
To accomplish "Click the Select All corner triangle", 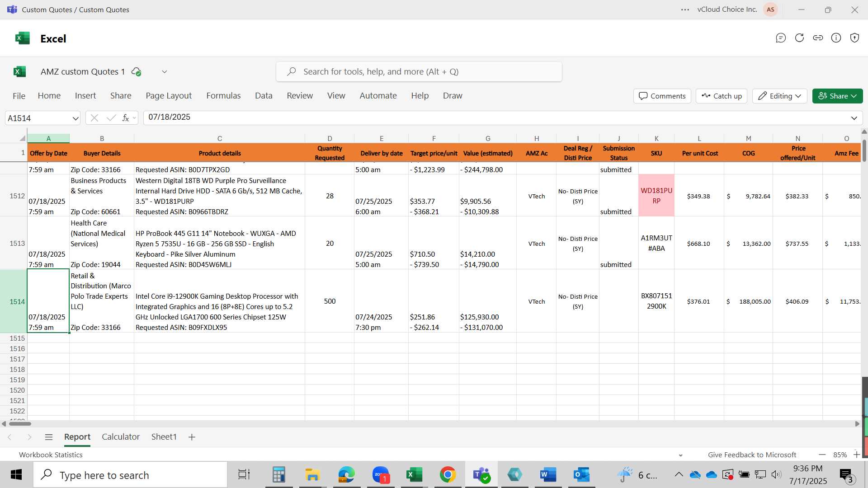I will click(22, 138).
